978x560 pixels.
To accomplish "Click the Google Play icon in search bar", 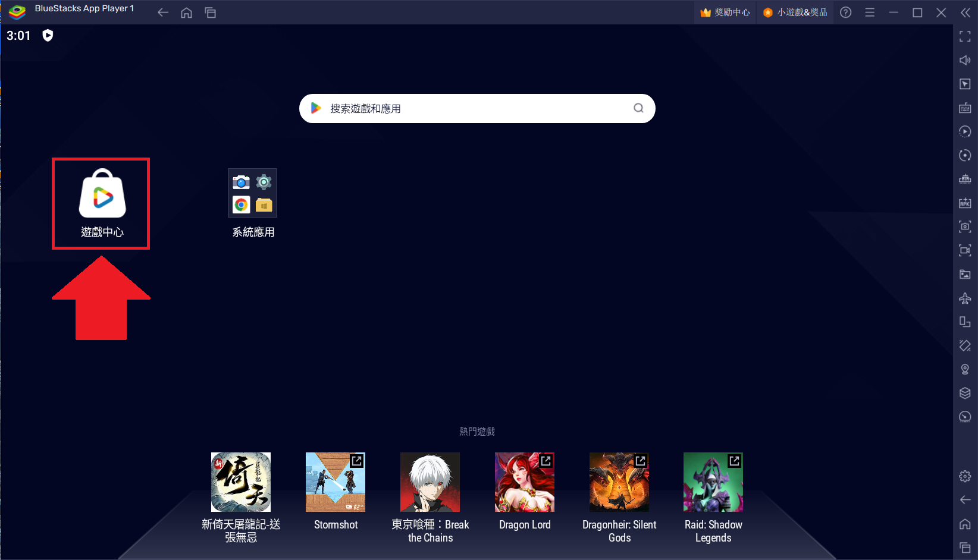I will point(316,108).
